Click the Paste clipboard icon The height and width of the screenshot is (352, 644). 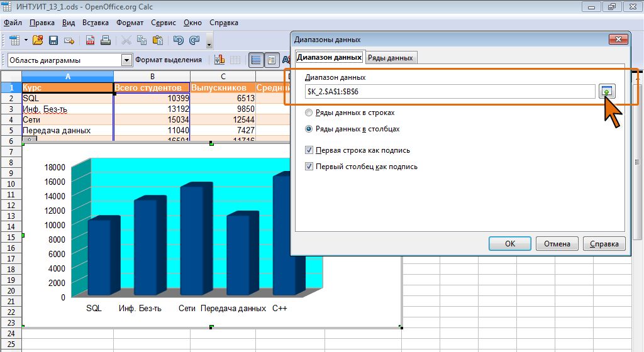point(158,40)
